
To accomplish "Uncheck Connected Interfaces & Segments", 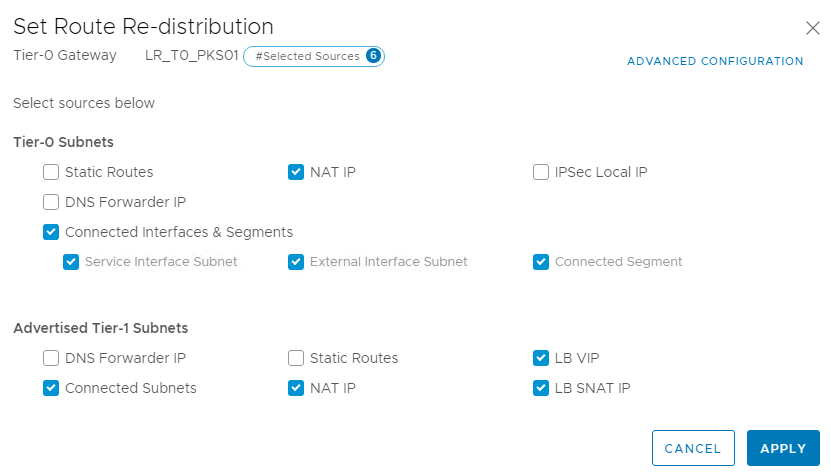I will click(51, 232).
